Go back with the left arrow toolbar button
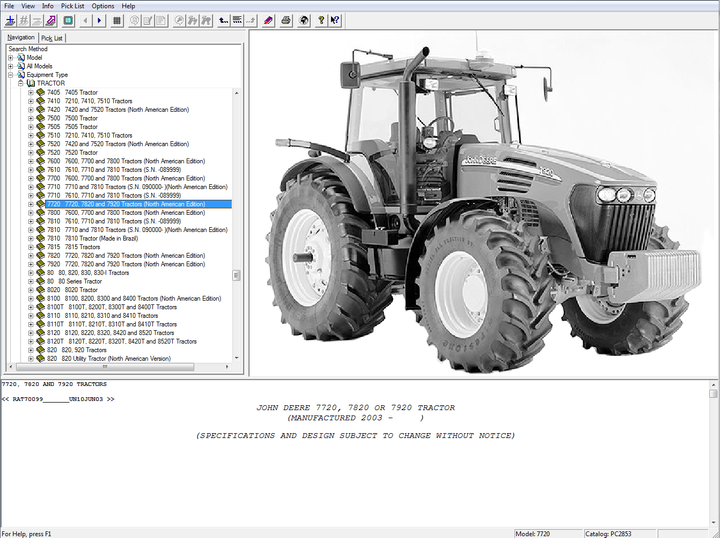Viewport: 720px width, 538px height. [x=86, y=20]
